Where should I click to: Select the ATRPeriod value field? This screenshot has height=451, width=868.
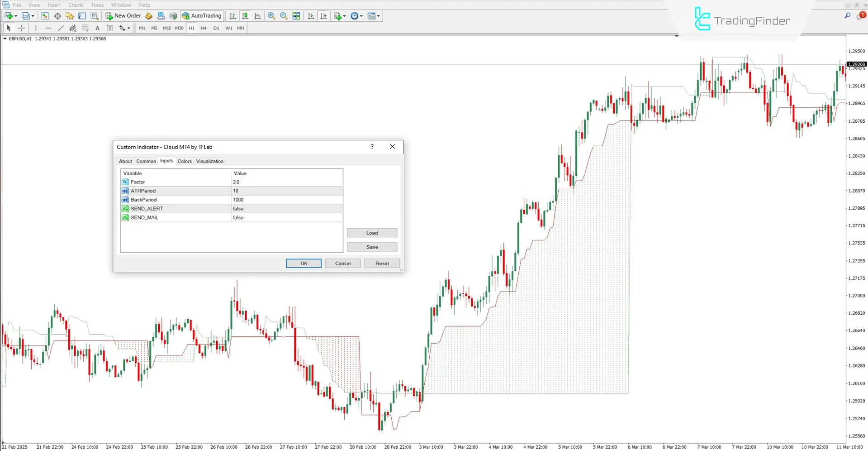(287, 191)
